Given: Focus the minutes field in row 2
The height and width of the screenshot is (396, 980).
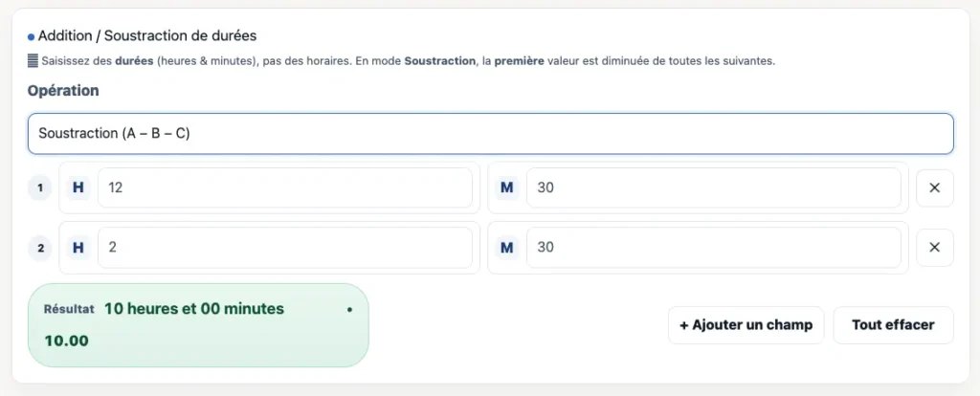Looking at the screenshot, I should coord(713,248).
